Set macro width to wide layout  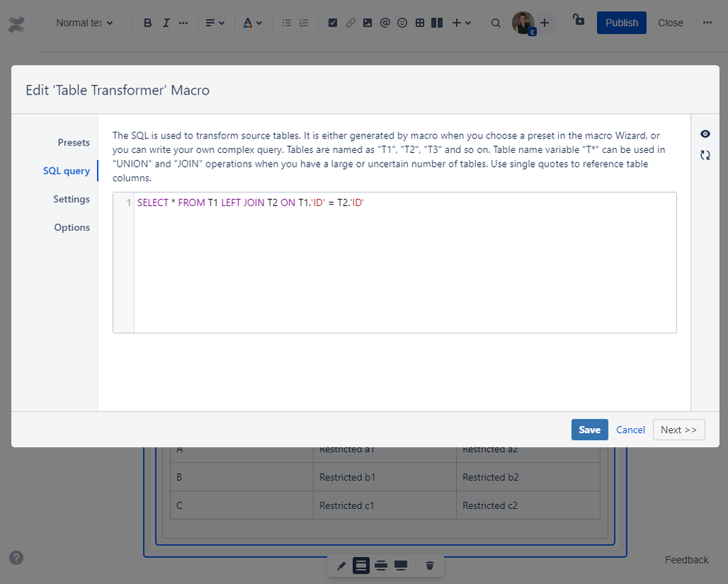(380, 566)
